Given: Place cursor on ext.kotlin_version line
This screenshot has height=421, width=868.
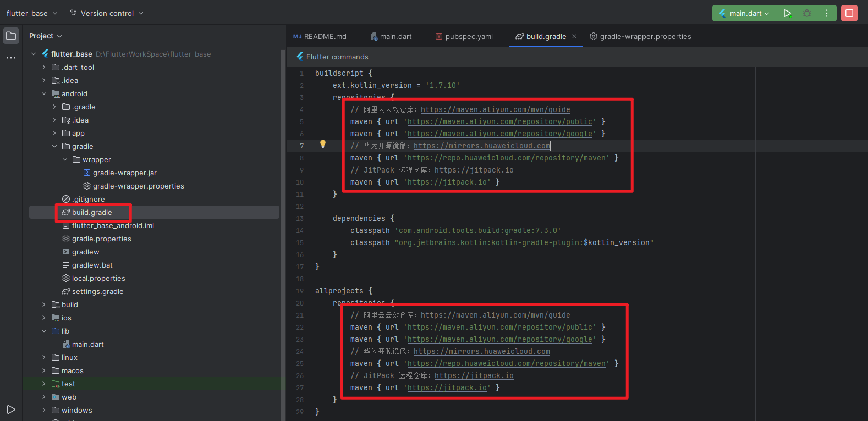Looking at the screenshot, I should (396, 85).
